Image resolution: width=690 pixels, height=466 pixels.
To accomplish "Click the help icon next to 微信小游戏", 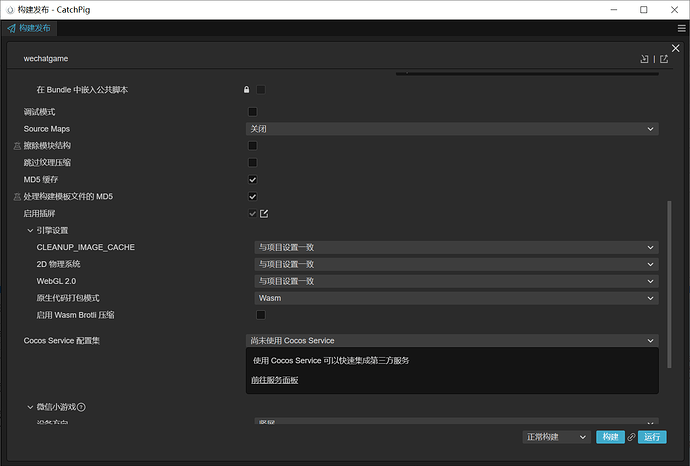I will (x=81, y=407).
